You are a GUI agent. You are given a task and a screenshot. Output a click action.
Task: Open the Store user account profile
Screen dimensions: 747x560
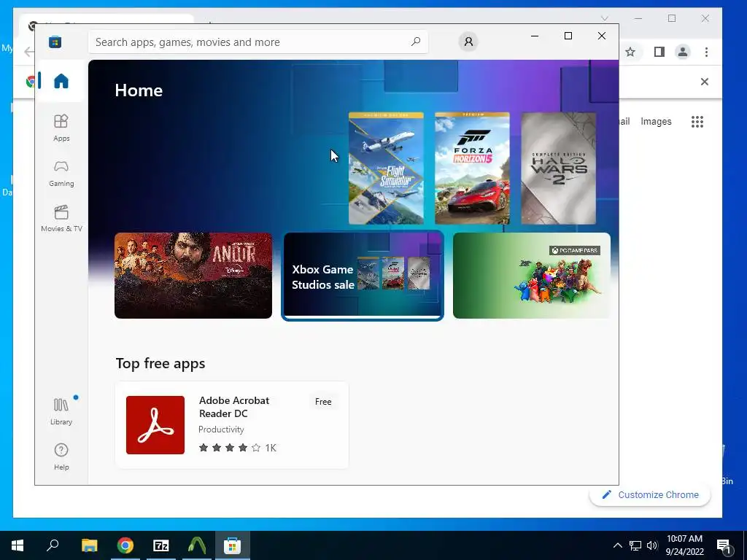tap(468, 42)
